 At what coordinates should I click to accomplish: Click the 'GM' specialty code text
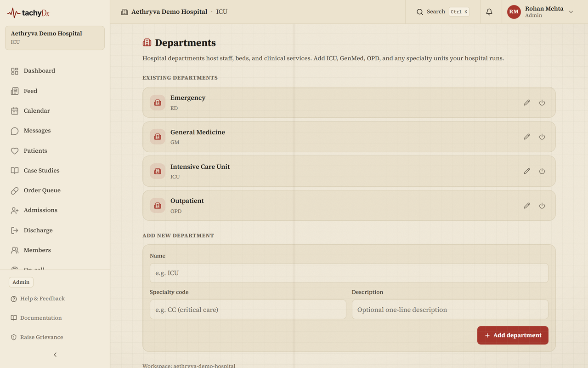pyautogui.click(x=175, y=143)
